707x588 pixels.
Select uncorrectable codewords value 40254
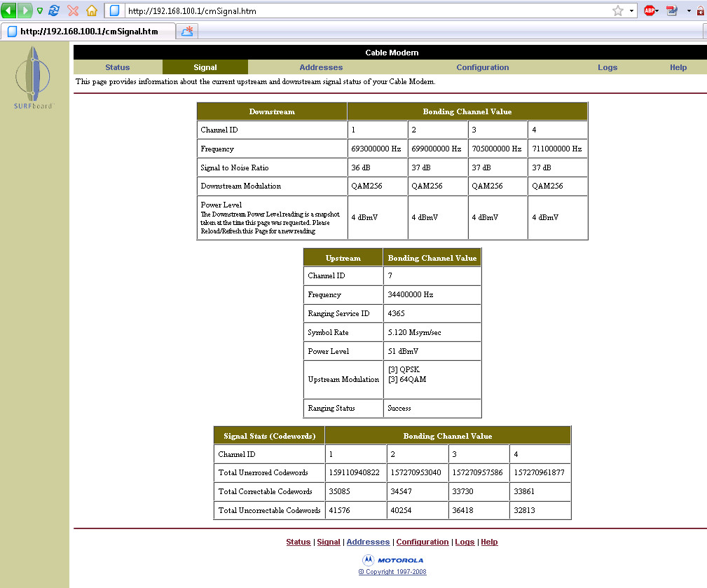401,510
